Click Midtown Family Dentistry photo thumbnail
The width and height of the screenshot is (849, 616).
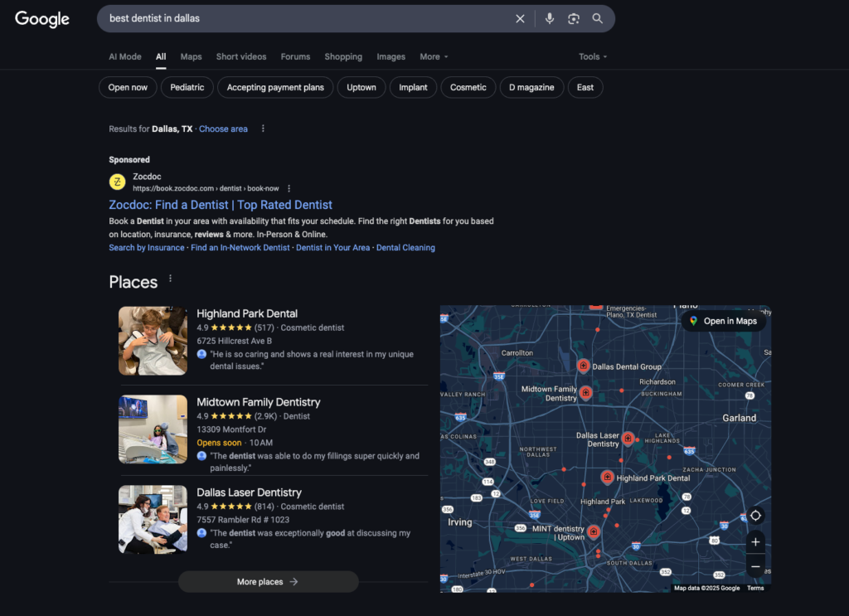click(153, 429)
